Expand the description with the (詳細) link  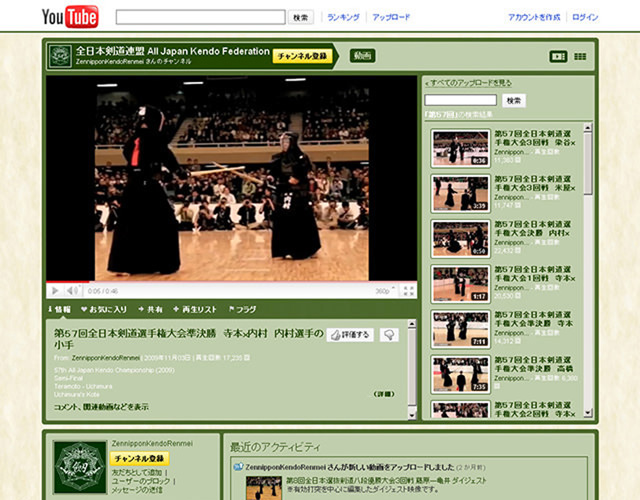384,394
